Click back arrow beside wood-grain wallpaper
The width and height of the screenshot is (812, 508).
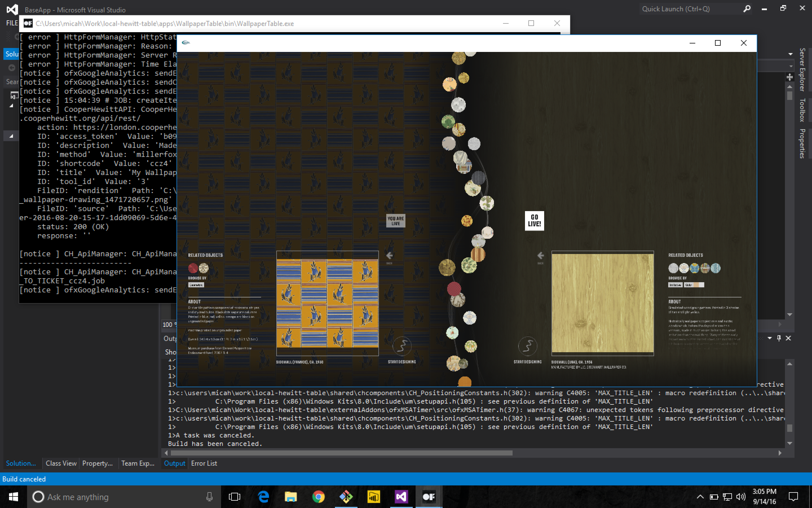pyautogui.click(x=540, y=256)
